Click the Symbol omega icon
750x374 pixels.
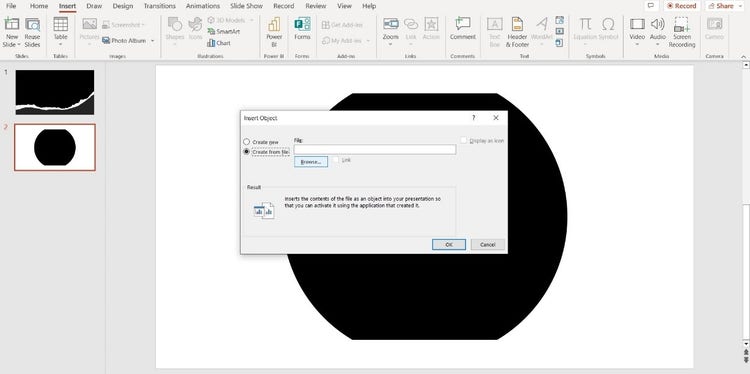pos(608,24)
